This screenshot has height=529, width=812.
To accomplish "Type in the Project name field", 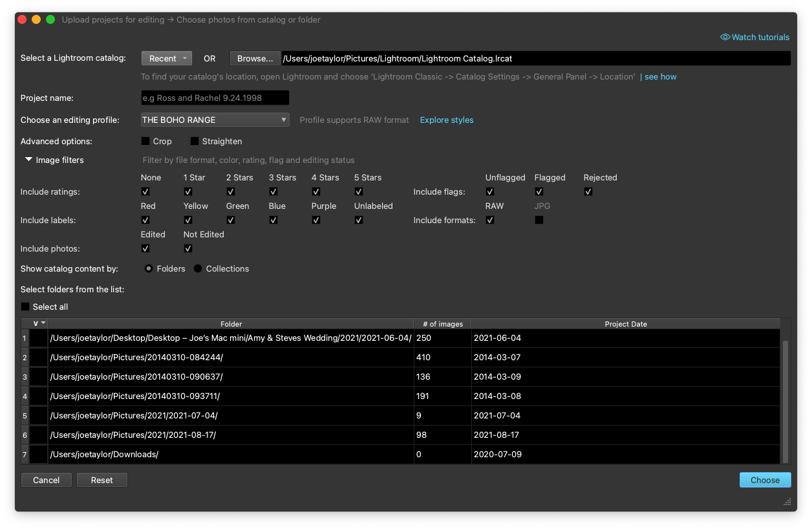I will click(215, 98).
